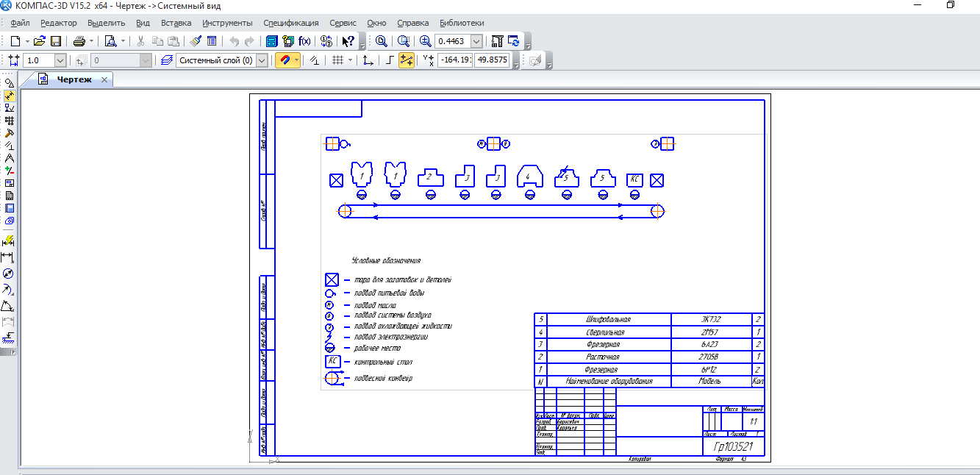Print the drawing
Image resolution: width=980 pixels, height=475 pixels.
[x=79, y=41]
